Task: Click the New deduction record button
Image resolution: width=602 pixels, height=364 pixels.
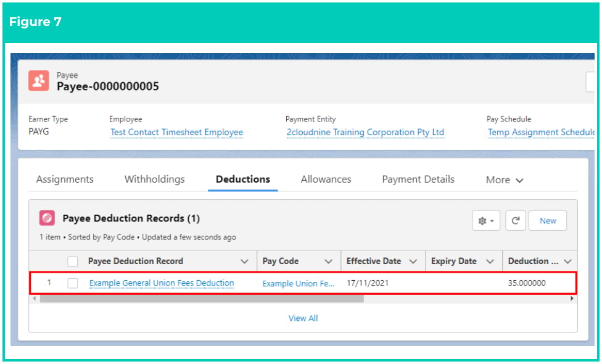Action: click(548, 221)
